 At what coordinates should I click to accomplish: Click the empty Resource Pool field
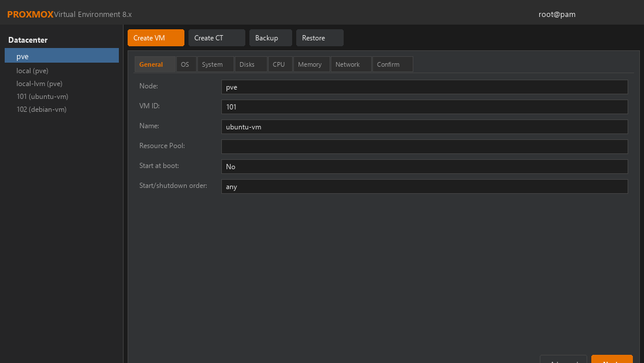point(424,146)
